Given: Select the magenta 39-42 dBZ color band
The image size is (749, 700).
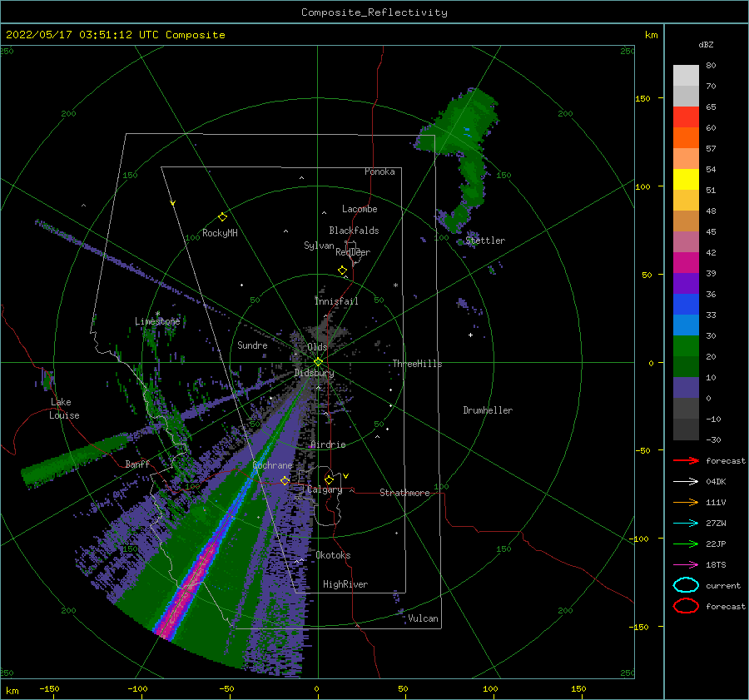Looking at the screenshot, I should click(686, 263).
